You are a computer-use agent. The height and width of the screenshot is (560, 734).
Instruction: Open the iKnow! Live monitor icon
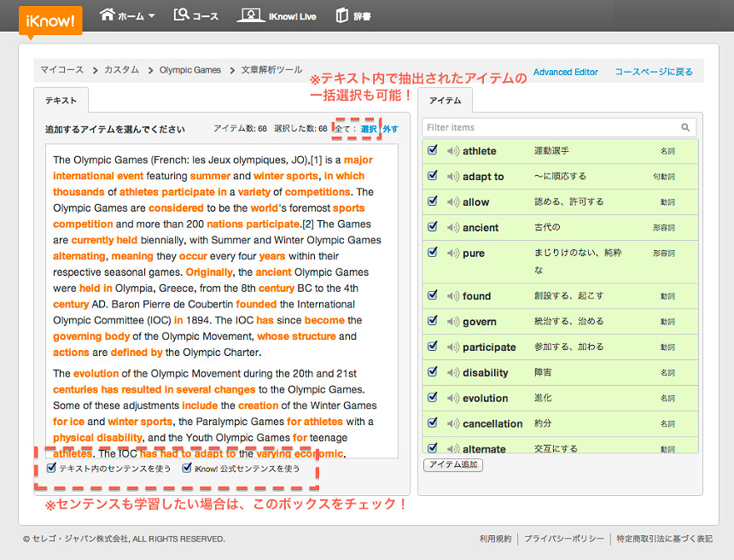click(250, 15)
